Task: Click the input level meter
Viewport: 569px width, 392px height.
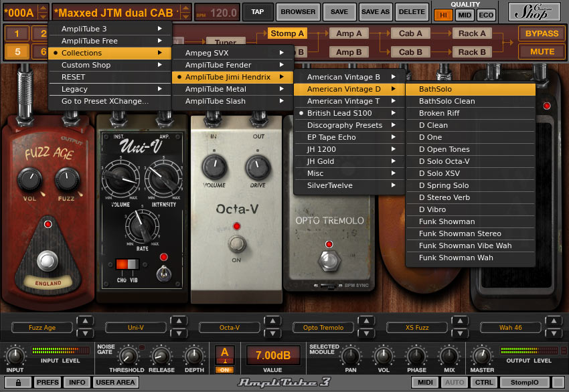Action: [60, 351]
